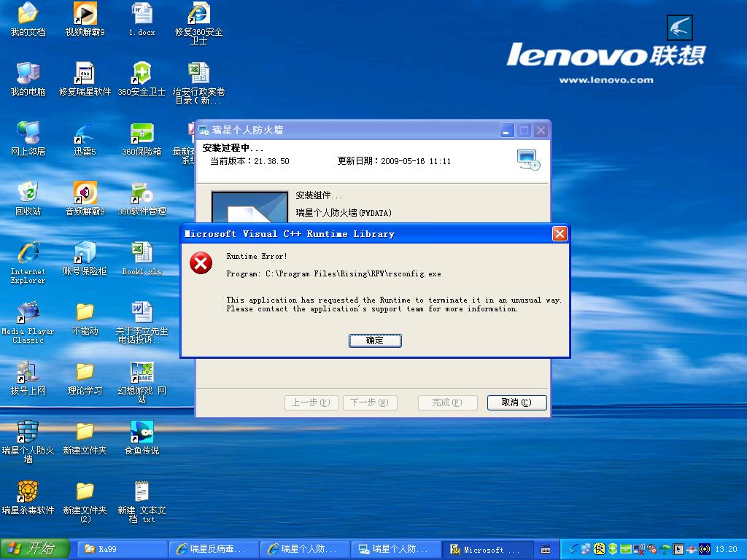
Task: Click the 下一步(N) button in the Rising installer
Action: (369, 402)
